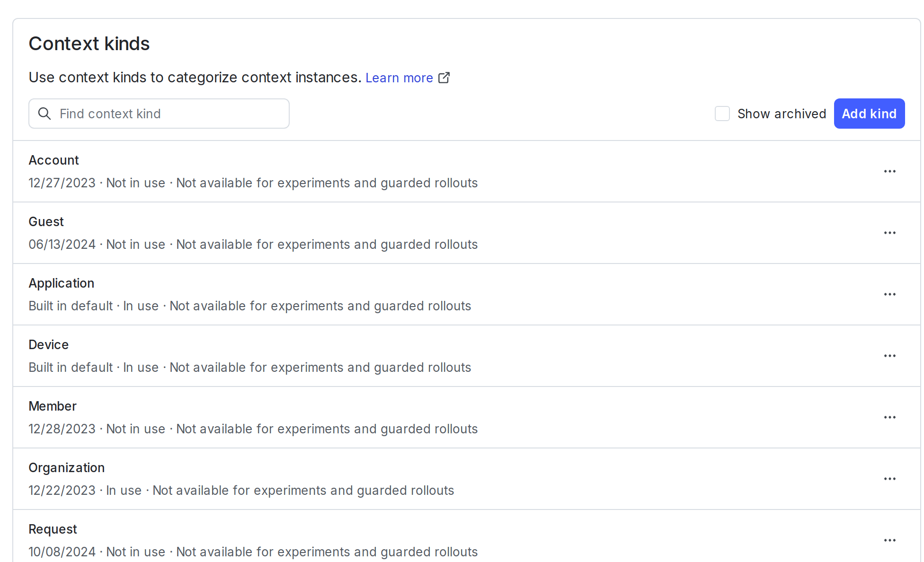Open the overflow menu for the Guest row
The height and width of the screenshot is (562, 924).
click(890, 232)
